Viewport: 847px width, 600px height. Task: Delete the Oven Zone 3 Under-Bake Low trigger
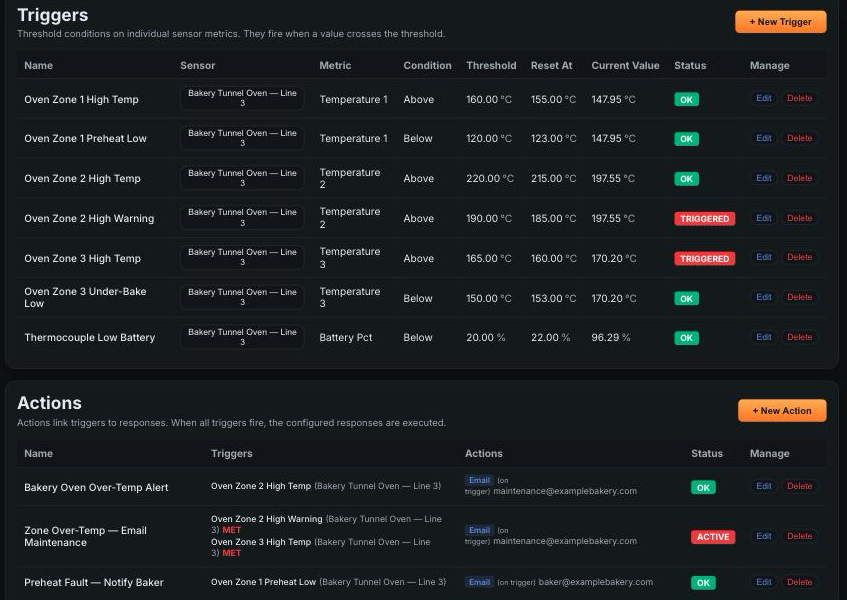point(799,298)
